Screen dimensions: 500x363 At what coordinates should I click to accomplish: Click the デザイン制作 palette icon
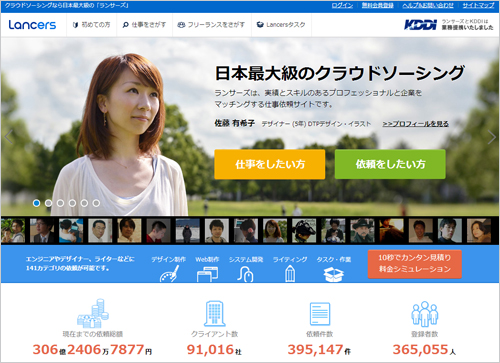169,274
